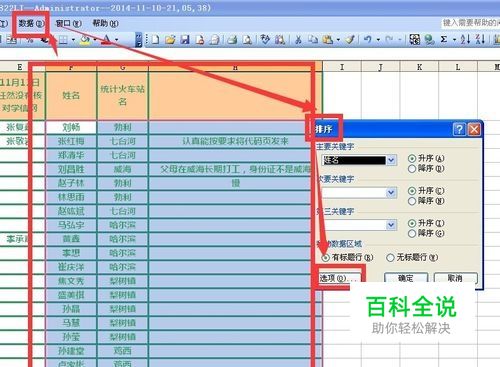Click the AutoSum sigma icon
The width and height of the screenshot is (500, 367).
[x=444, y=40]
